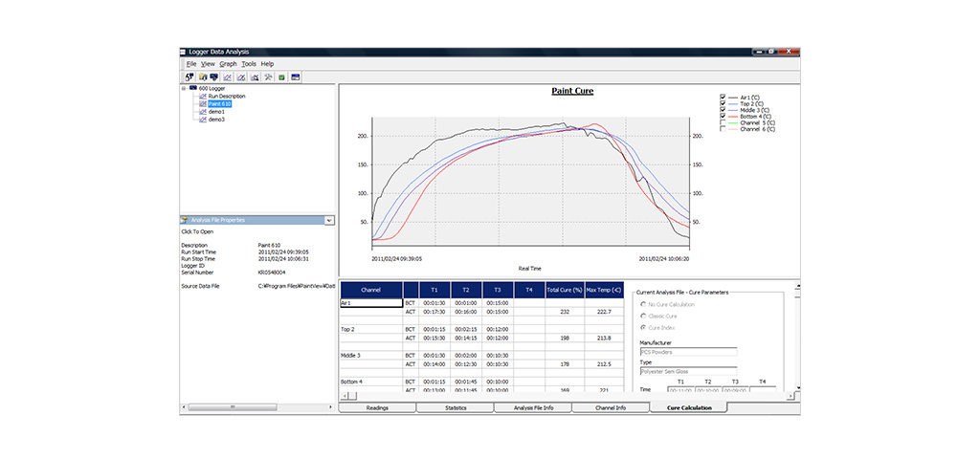Switch to the Readings tab
The image size is (980, 459).
coord(377,407)
